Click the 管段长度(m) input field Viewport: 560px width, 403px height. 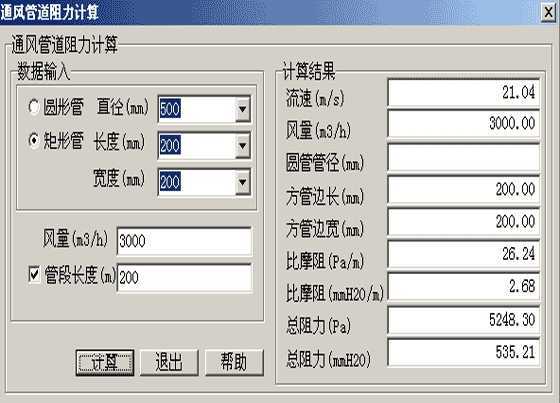184,278
